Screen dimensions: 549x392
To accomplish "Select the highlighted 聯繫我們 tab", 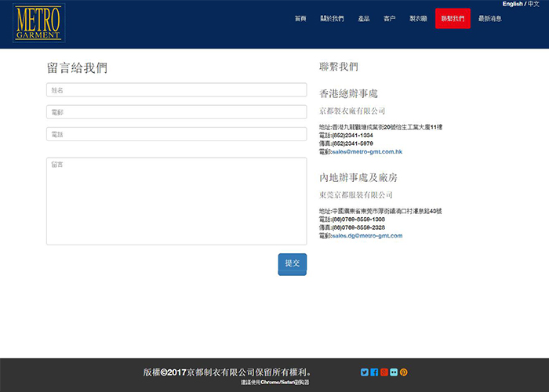I will coord(453,18).
